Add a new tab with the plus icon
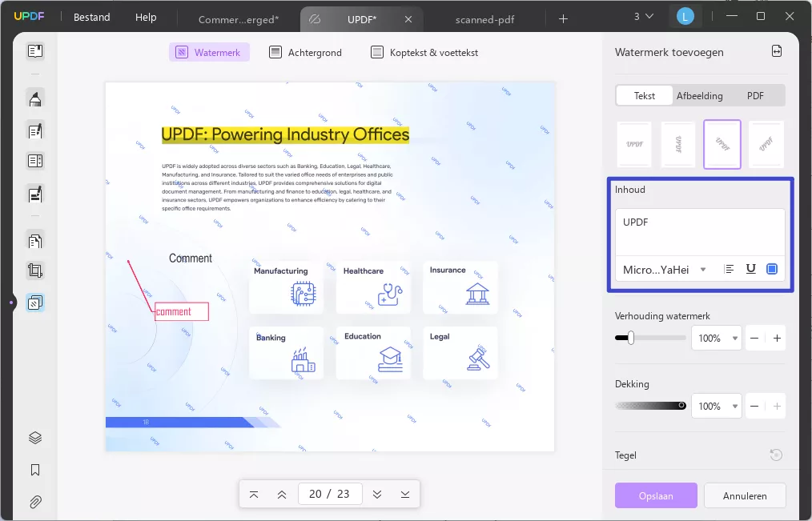Viewport: 812px width, 521px height. click(x=564, y=19)
